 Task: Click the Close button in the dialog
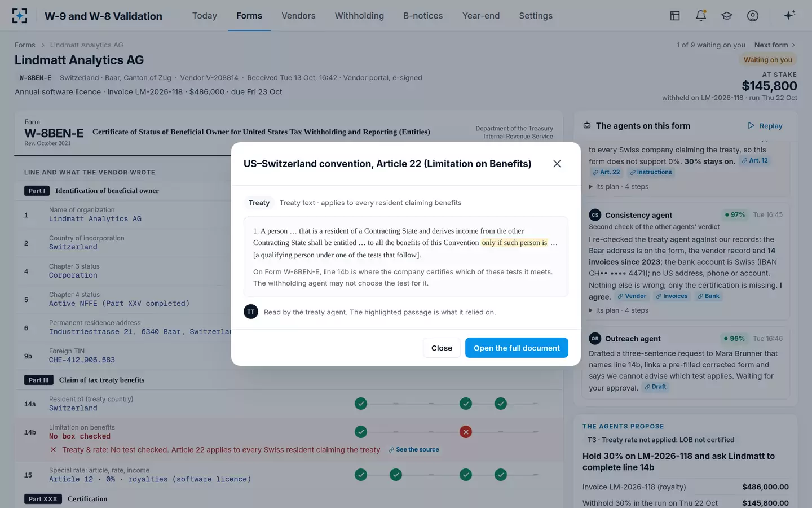click(x=442, y=348)
